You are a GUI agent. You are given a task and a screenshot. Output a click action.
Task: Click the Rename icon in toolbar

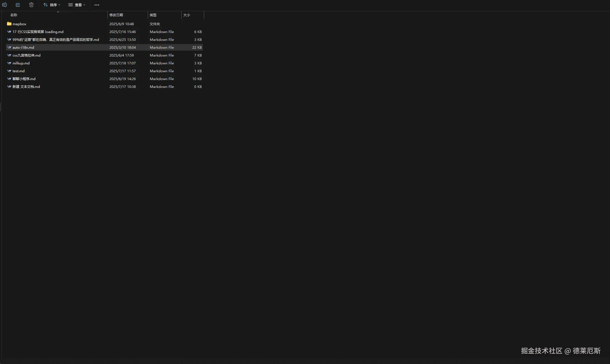pyautogui.click(x=4, y=5)
